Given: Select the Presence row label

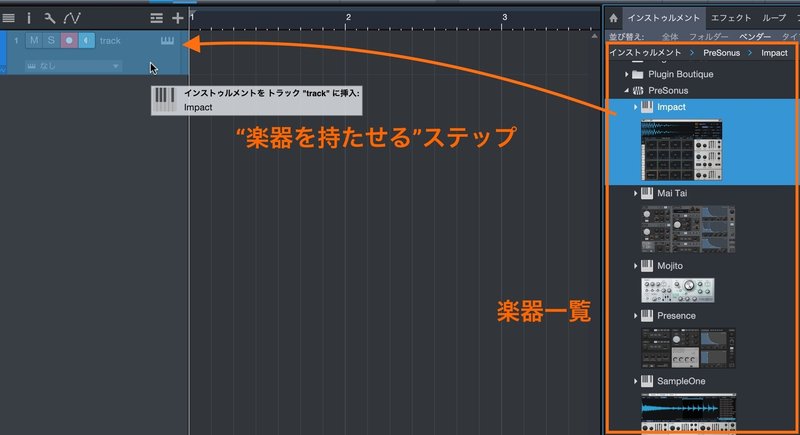Looking at the screenshot, I should (676, 316).
